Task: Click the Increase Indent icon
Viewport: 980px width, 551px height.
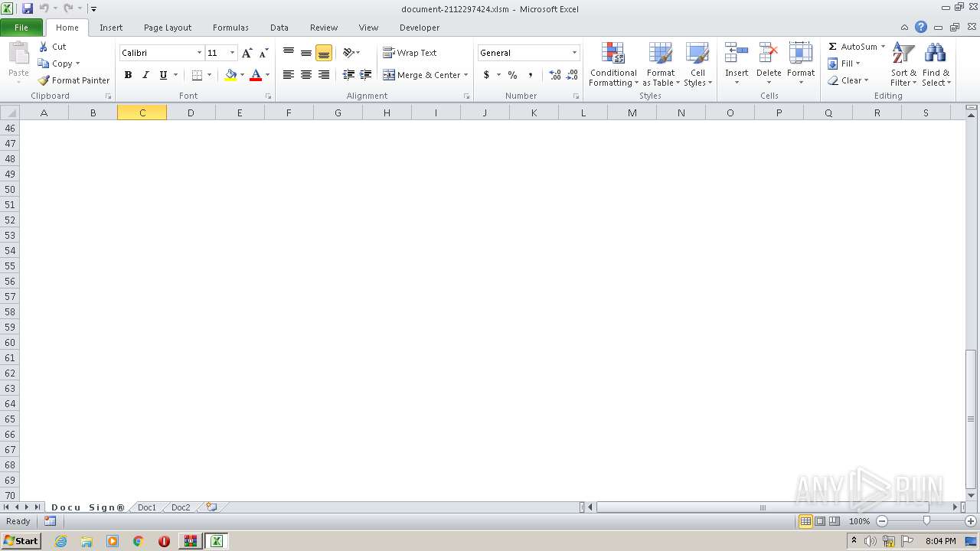Action: 366,75
